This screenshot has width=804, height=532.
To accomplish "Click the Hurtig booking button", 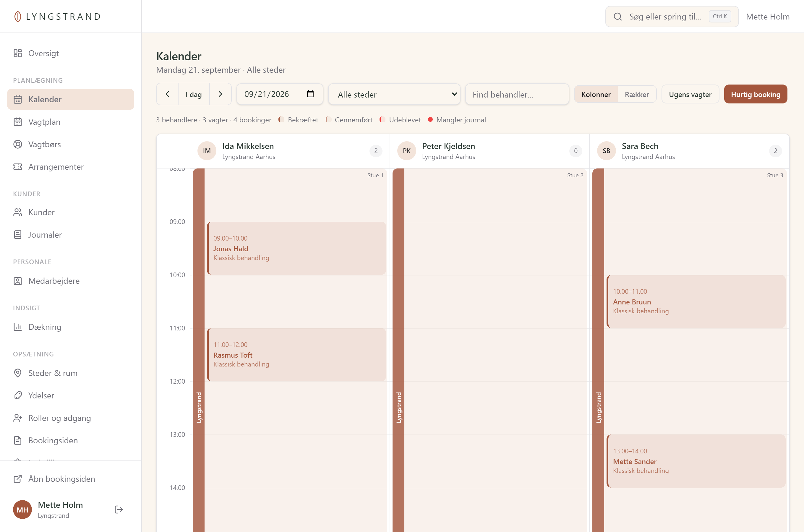I will (755, 94).
